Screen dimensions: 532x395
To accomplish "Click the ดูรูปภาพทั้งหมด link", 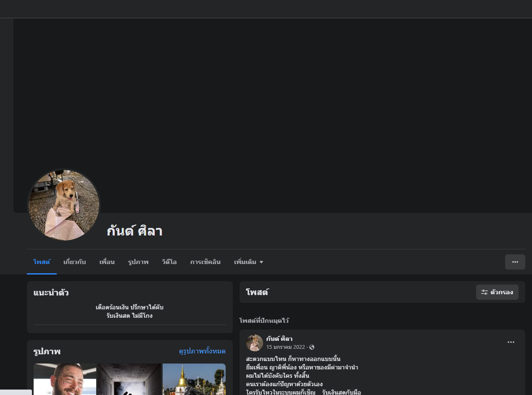I will coord(202,351).
